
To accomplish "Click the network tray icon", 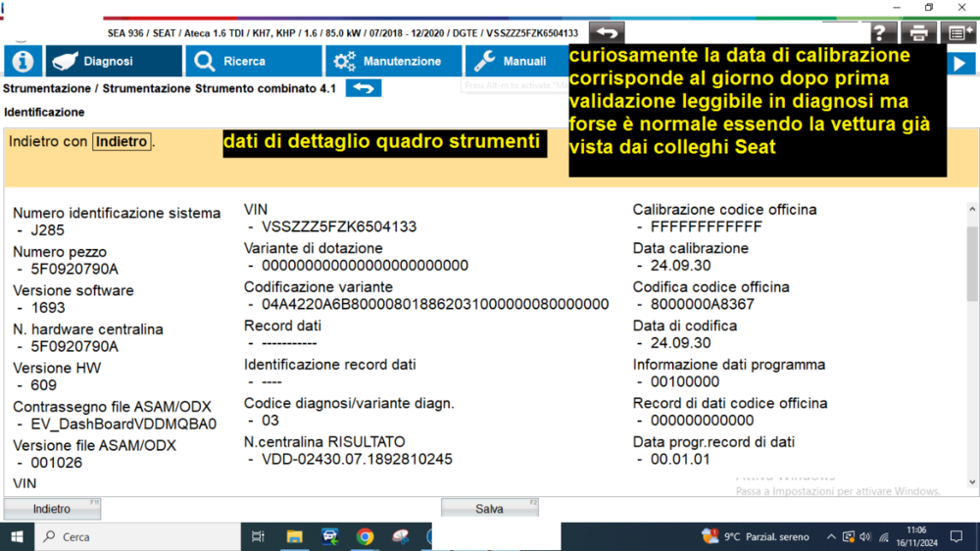I will [x=884, y=536].
